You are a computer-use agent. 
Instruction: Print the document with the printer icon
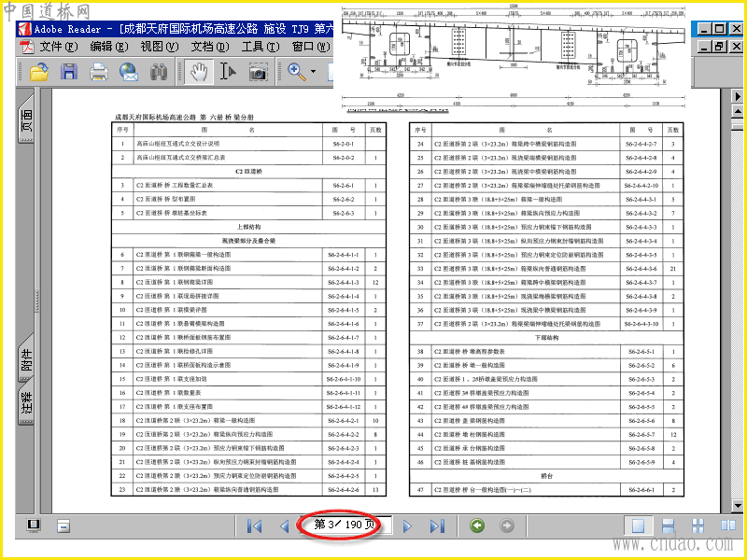[99, 72]
